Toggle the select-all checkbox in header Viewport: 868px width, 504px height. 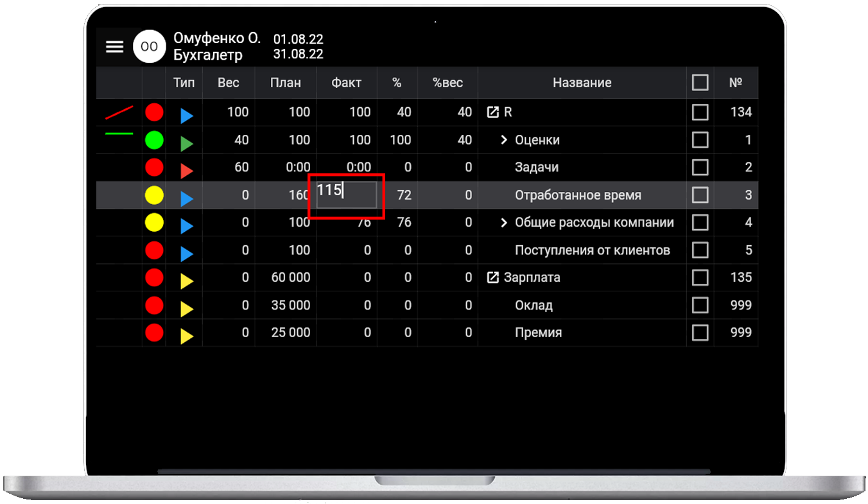pos(700,82)
